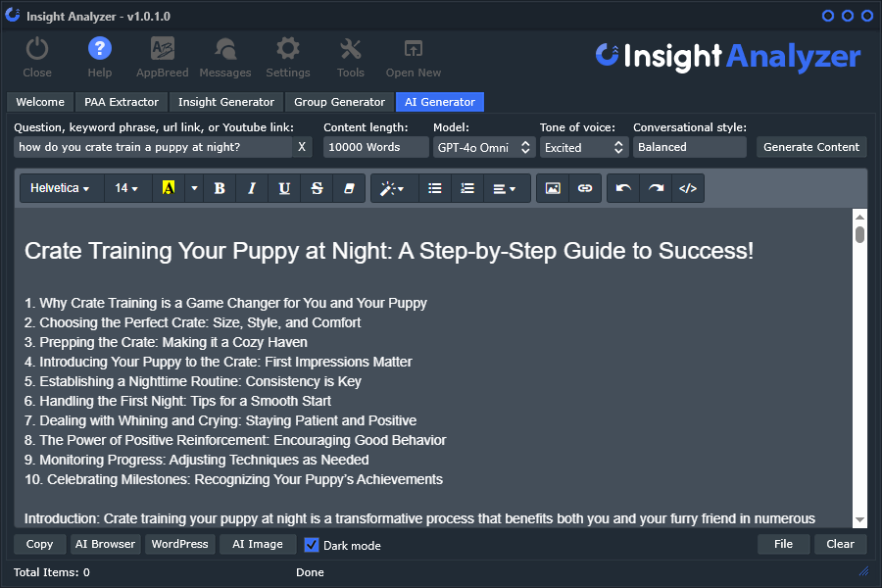882x588 pixels.
Task: Insert a picture into the editor
Action: [x=553, y=188]
